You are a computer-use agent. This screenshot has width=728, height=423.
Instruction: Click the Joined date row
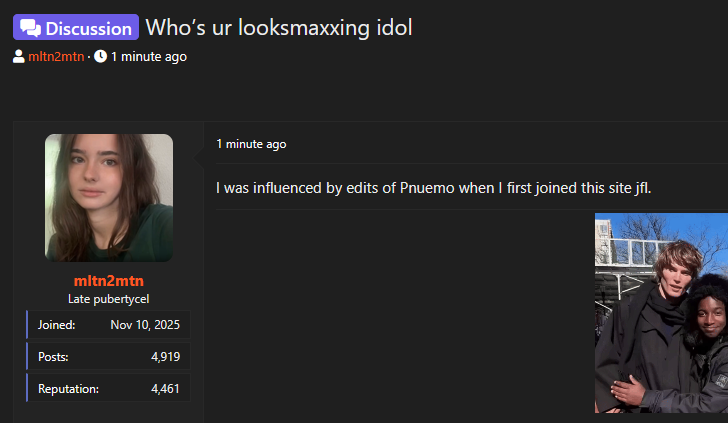109,325
